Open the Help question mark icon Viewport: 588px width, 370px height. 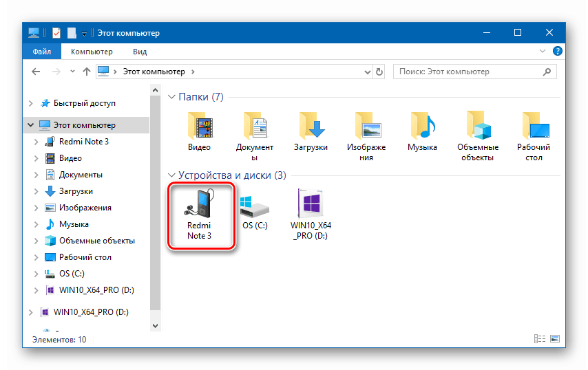[557, 51]
